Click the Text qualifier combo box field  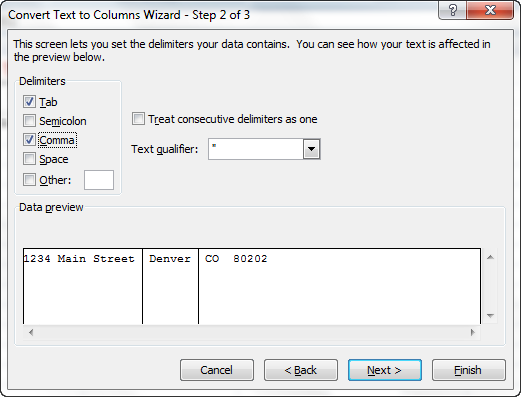(x=256, y=149)
